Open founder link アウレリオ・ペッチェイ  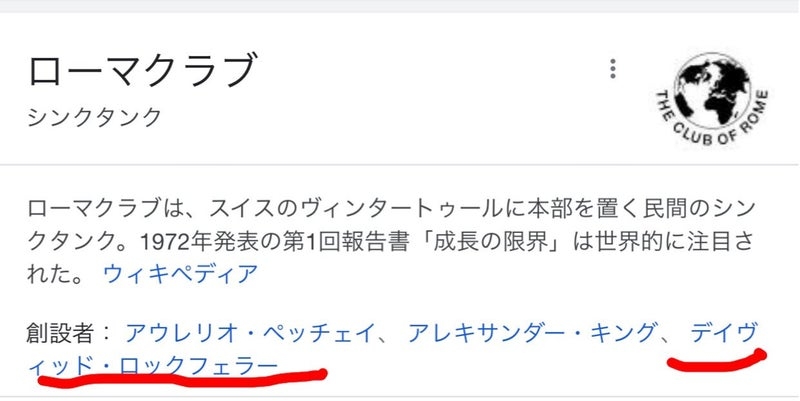250,333
